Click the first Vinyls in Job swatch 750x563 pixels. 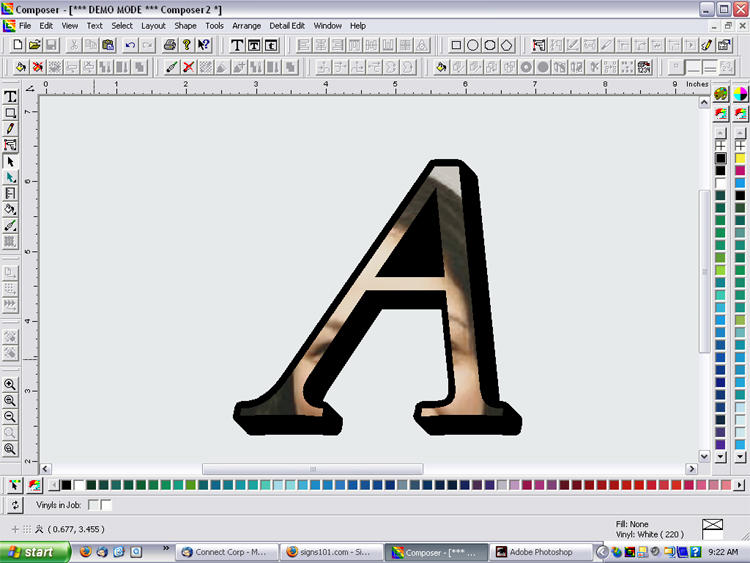[93, 505]
